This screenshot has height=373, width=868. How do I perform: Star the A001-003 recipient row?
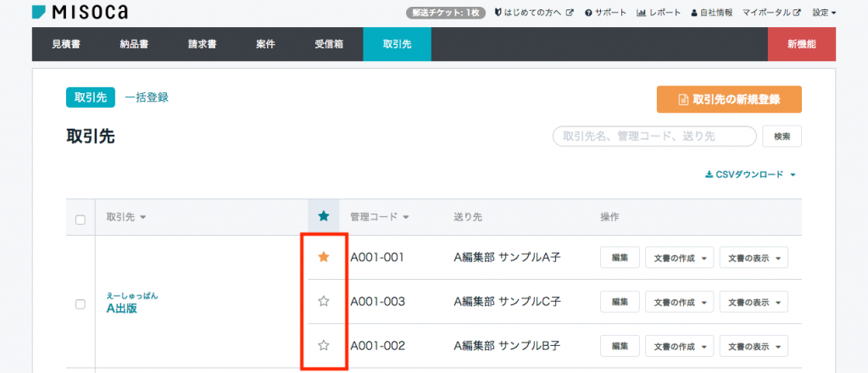324,302
